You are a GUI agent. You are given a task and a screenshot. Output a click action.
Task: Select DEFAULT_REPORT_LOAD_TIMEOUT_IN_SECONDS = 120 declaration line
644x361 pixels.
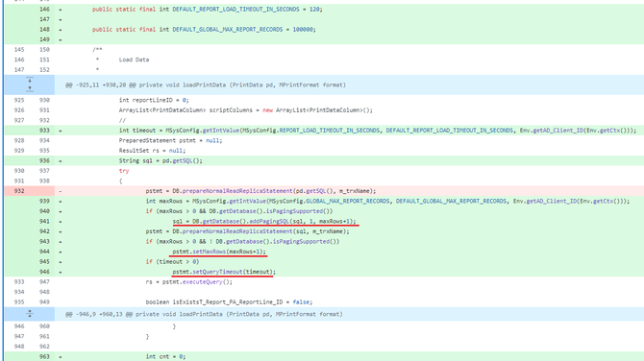[x=208, y=9]
